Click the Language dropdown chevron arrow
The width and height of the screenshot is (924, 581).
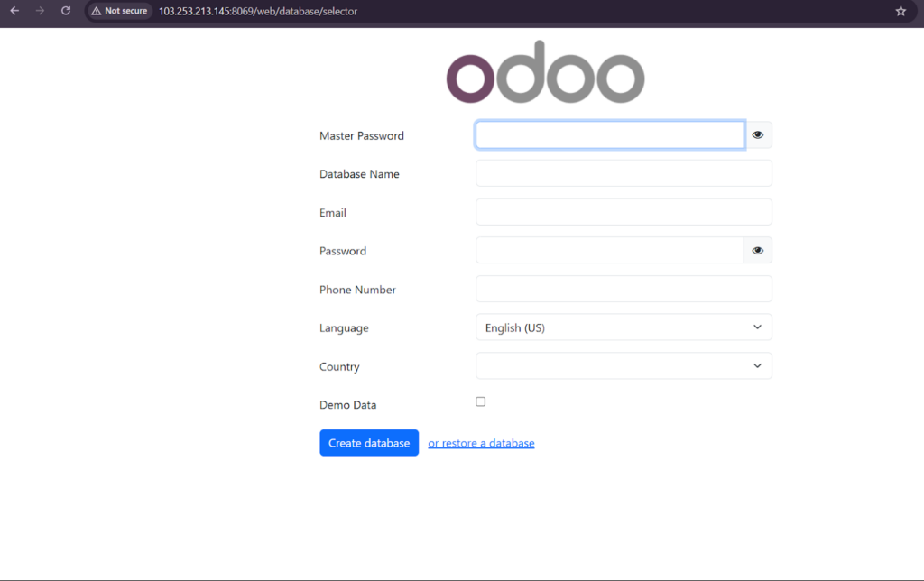click(757, 327)
